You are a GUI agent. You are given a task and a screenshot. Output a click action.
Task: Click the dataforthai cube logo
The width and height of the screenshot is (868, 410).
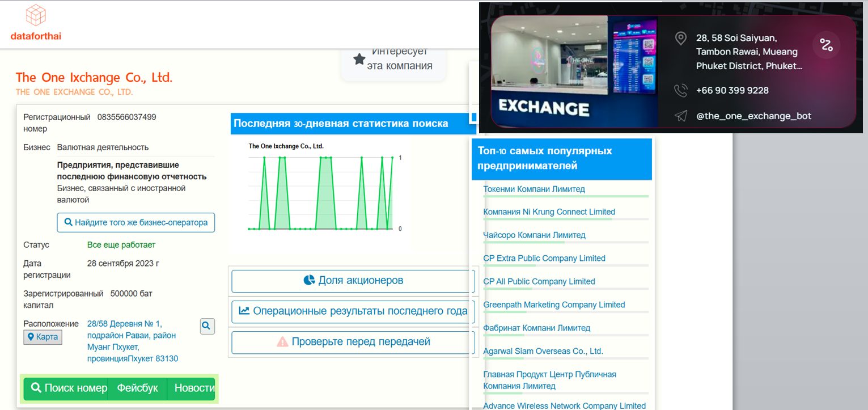click(x=36, y=15)
